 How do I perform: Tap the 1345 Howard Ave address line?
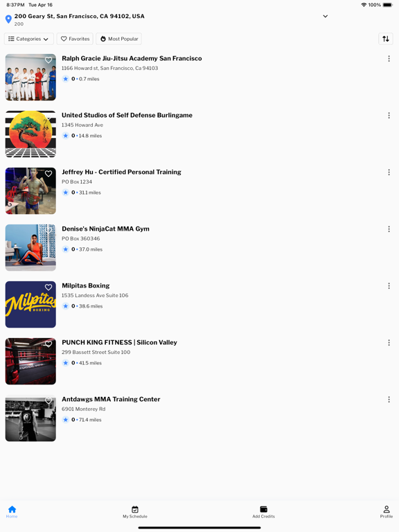pos(82,125)
